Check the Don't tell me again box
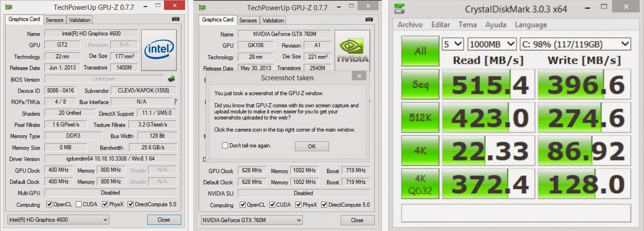Screen dimensions: 644x231 (225, 146)
